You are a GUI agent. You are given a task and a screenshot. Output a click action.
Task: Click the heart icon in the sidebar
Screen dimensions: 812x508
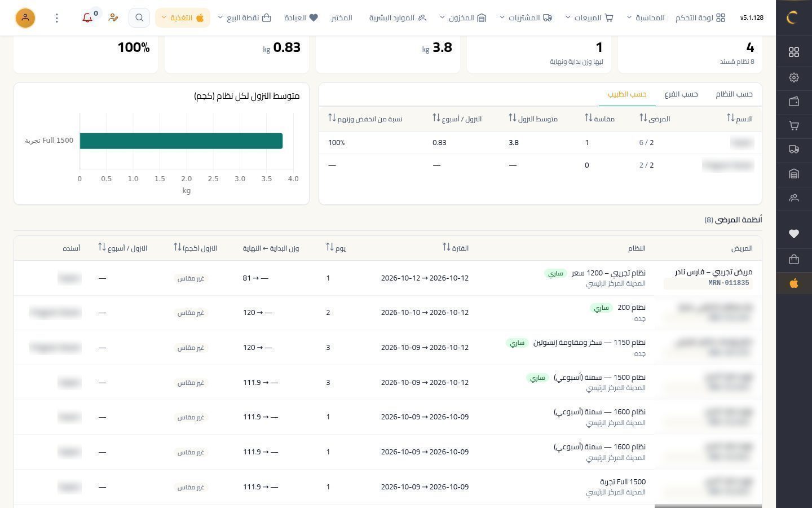tap(794, 234)
